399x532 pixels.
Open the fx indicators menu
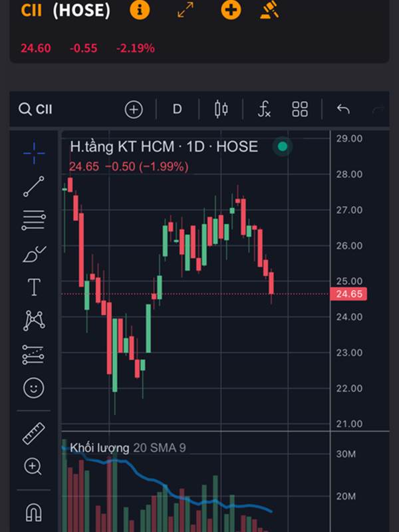(265, 109)
